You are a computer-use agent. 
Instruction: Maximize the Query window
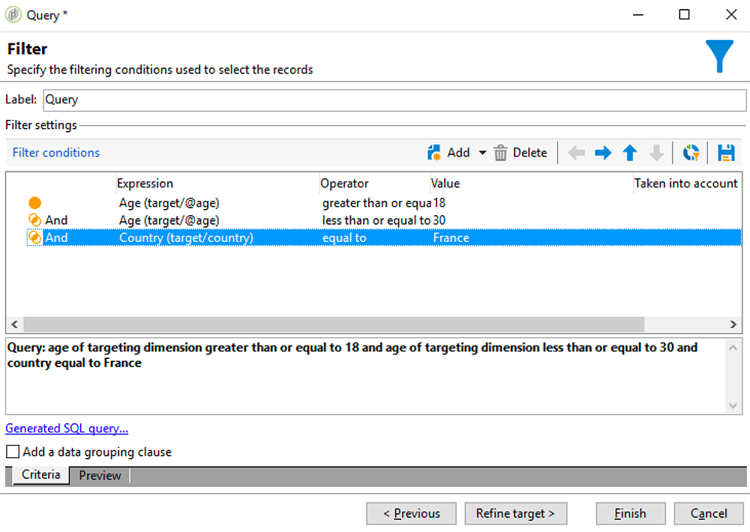pos(684,15)
